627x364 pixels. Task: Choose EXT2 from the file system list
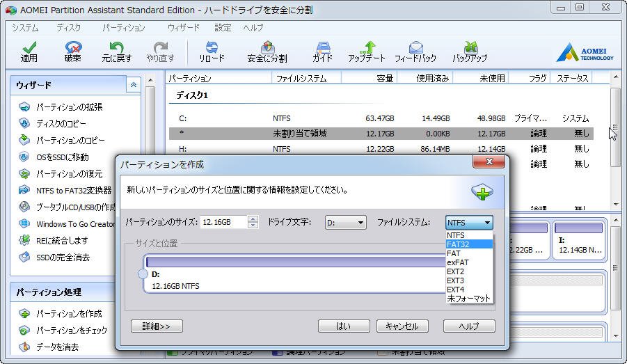(470, 271)
